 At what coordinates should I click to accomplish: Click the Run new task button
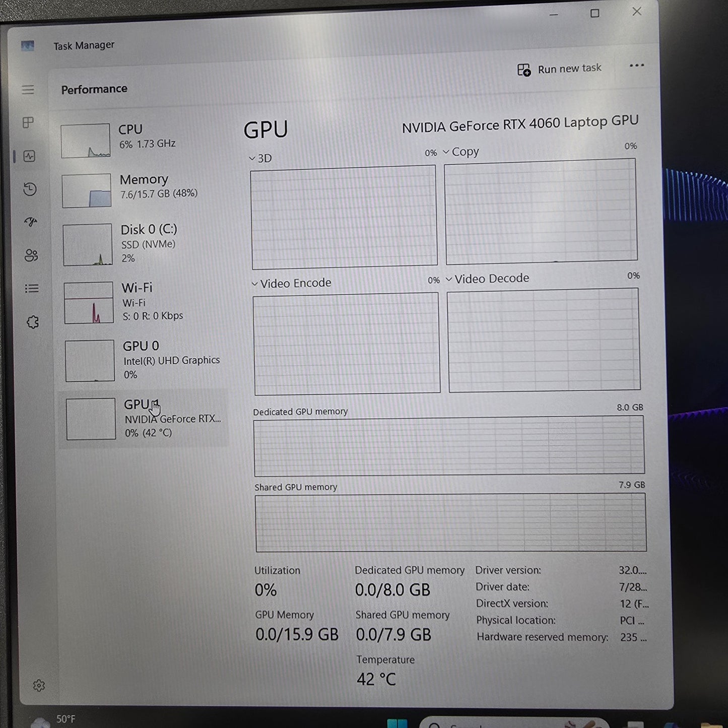coord(559,69)
